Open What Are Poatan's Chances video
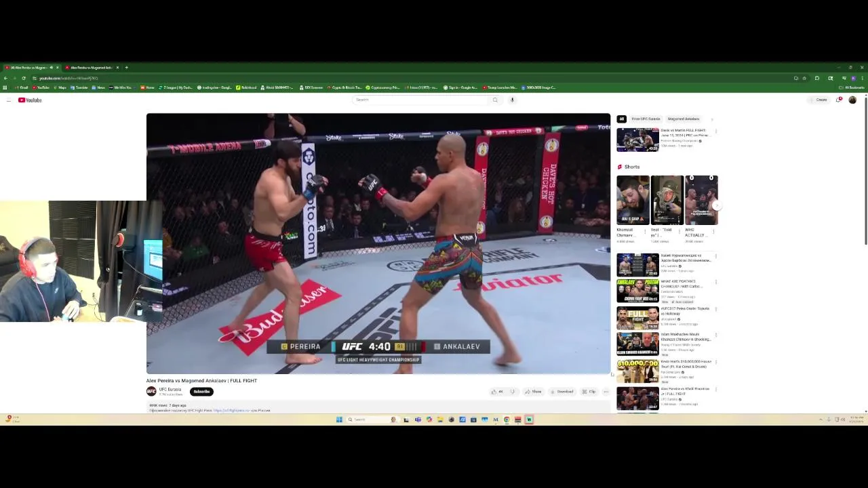 (x=637, y=291)
